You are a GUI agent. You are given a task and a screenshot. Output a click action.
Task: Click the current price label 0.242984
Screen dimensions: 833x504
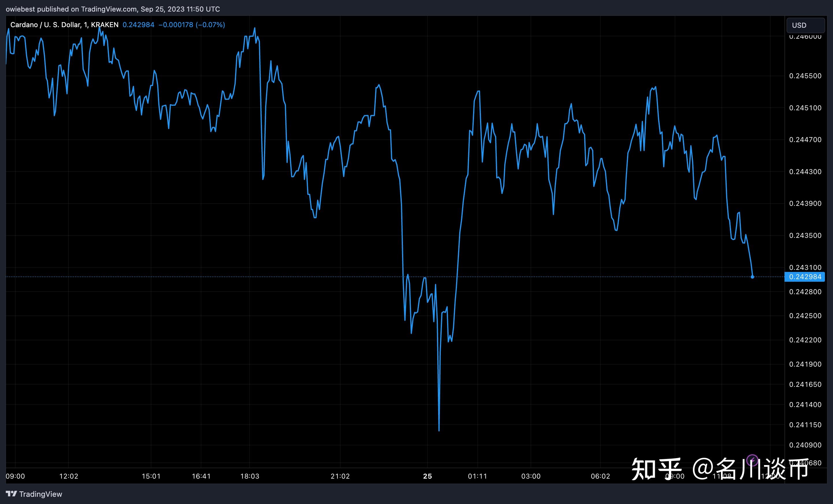805,277
